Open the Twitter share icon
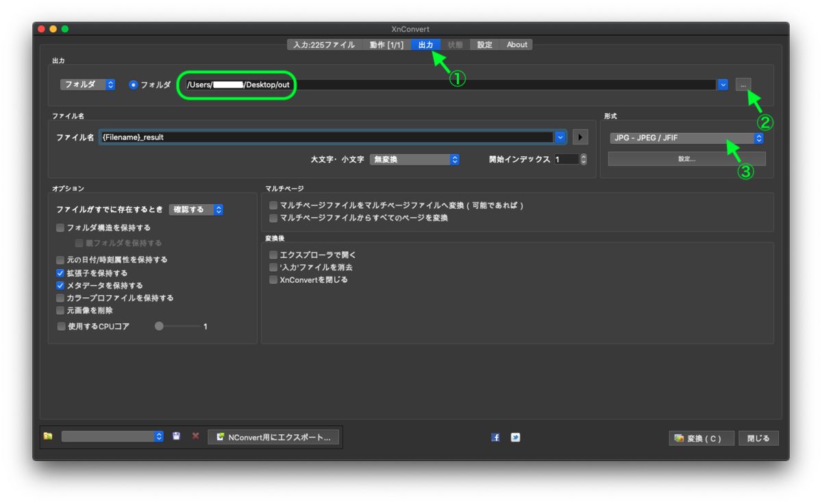The width and height of the screenshot is (822, 504). (515, 438)
